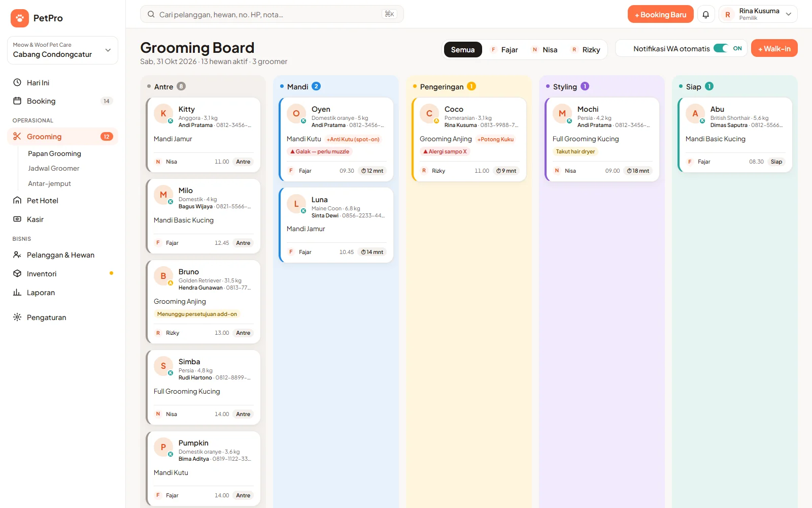Viewport: 812px width, 508px height.
Task: Click the Pelanggan & Hewan person icon
Action: pos(17,255)
